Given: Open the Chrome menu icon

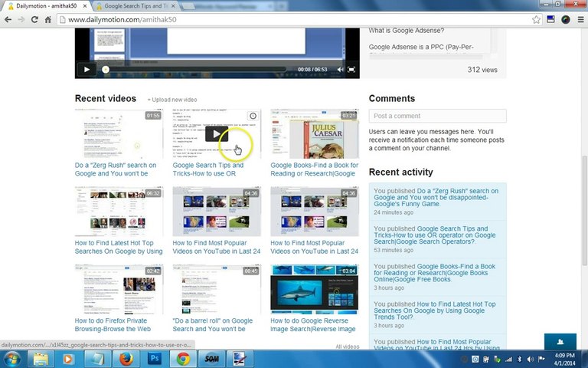Looking at the screenshot, I should click(580, 19).
